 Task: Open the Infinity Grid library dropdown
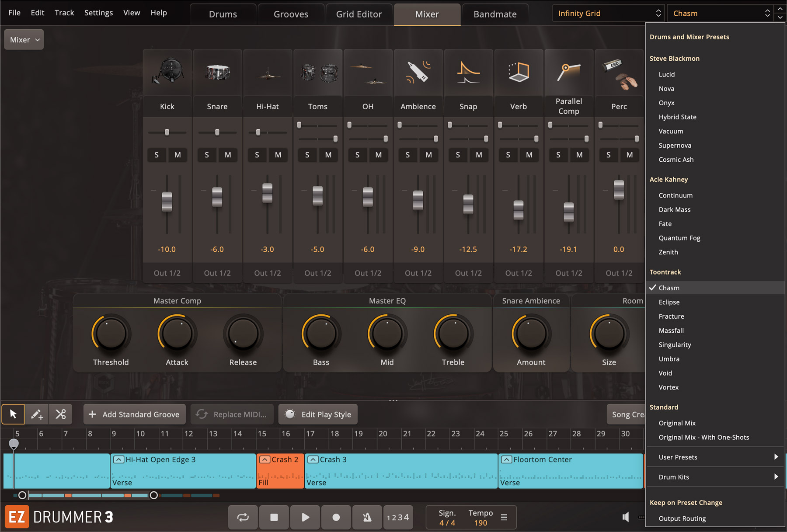coord(608,14)
